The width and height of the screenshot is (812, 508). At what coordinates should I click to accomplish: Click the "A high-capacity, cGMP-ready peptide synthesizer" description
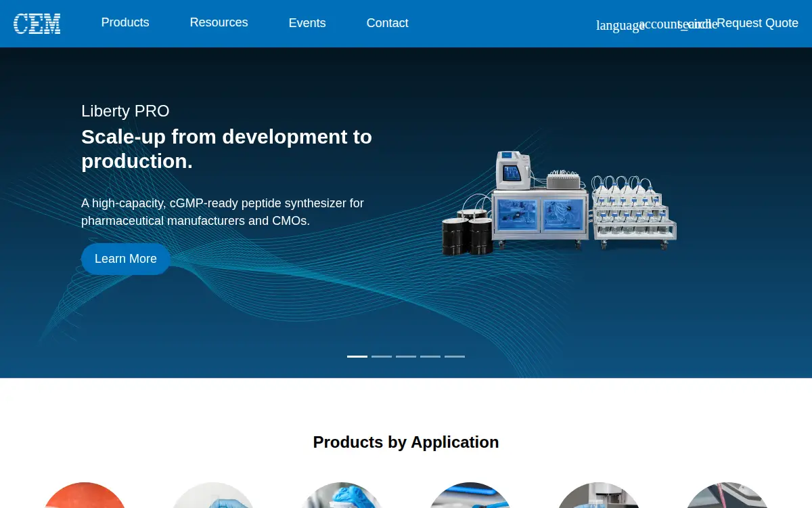click(223, 212)
